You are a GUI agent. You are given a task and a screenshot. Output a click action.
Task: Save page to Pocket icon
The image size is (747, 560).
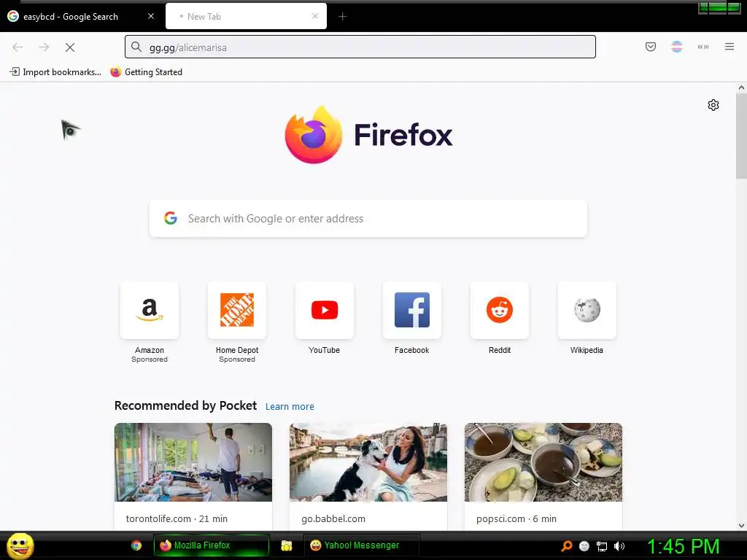click(650, 47)
